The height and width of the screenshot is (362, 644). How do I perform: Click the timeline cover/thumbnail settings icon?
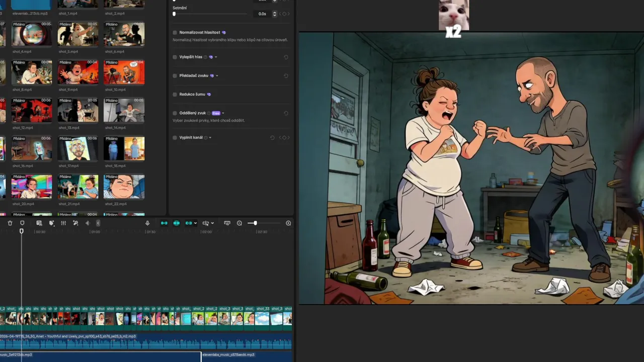click(x=227, y=223)
